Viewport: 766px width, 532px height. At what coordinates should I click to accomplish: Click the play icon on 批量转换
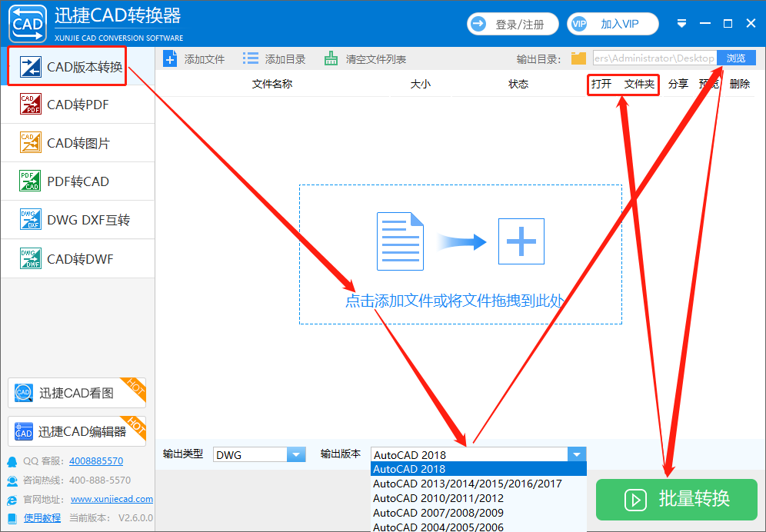coord(635,500)
